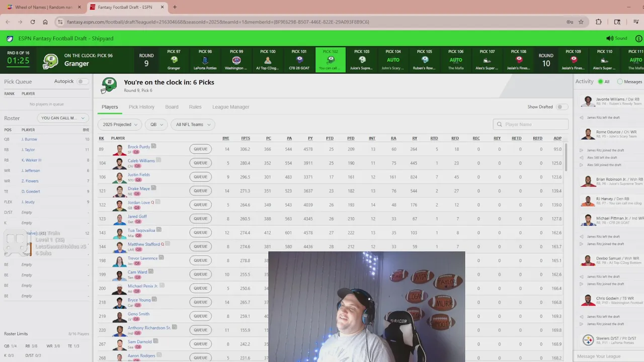Toggle the Autopick switch
Viewport: 644px width, 362px height.
tap(83, 81)
